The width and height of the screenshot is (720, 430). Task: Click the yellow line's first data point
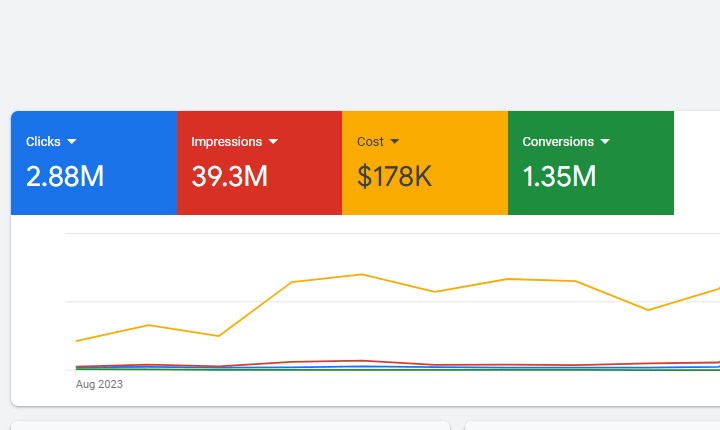click(77, 341)
